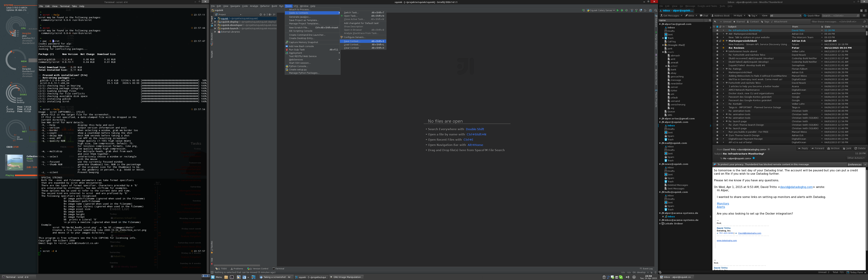Toggle the Tags quick filter
868x280 pixels.
765,22
